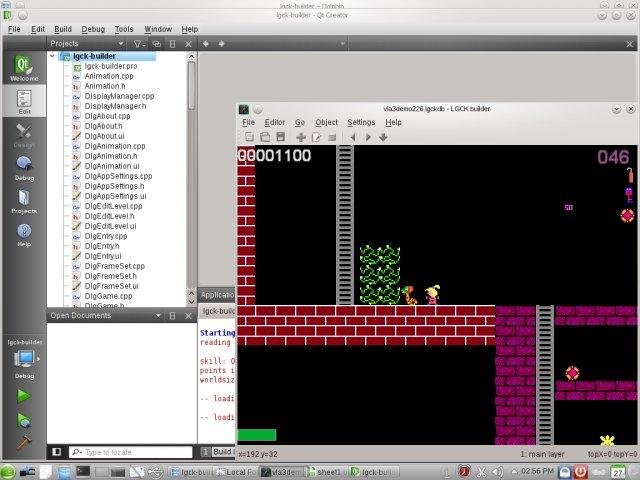This screenshot has width=640, height=480.
Task: Click the Type to locate input field
Action: (131, 452)
